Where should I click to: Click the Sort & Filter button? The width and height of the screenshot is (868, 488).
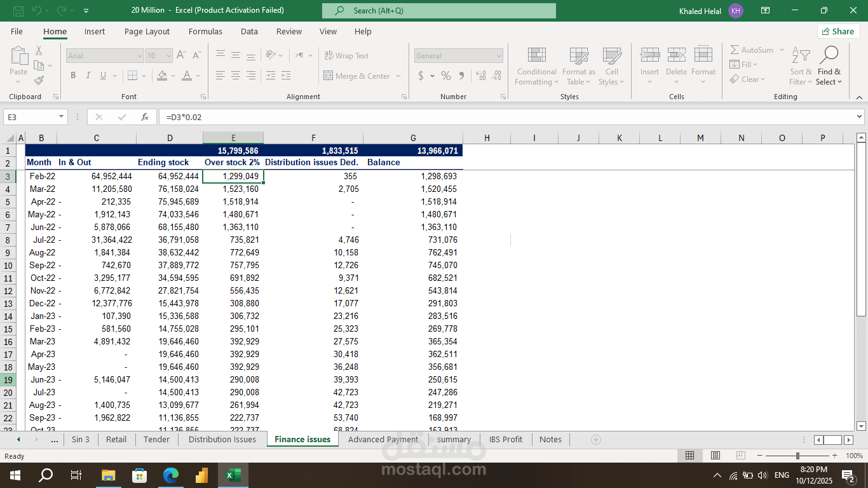(801, 66)
